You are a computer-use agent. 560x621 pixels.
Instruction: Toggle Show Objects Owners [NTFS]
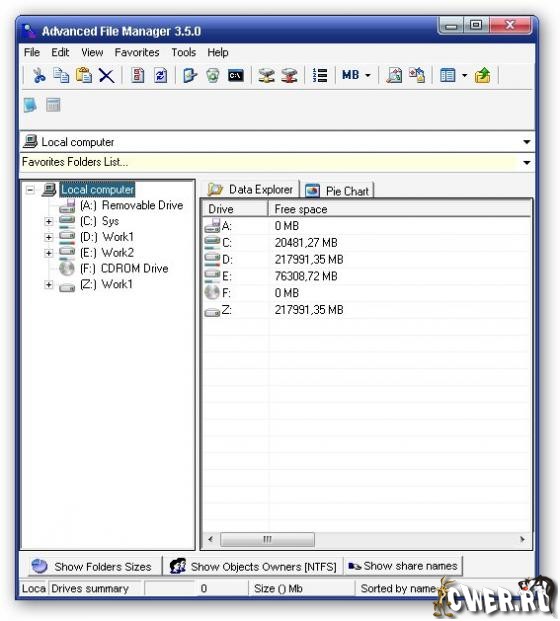coord(253,567)
